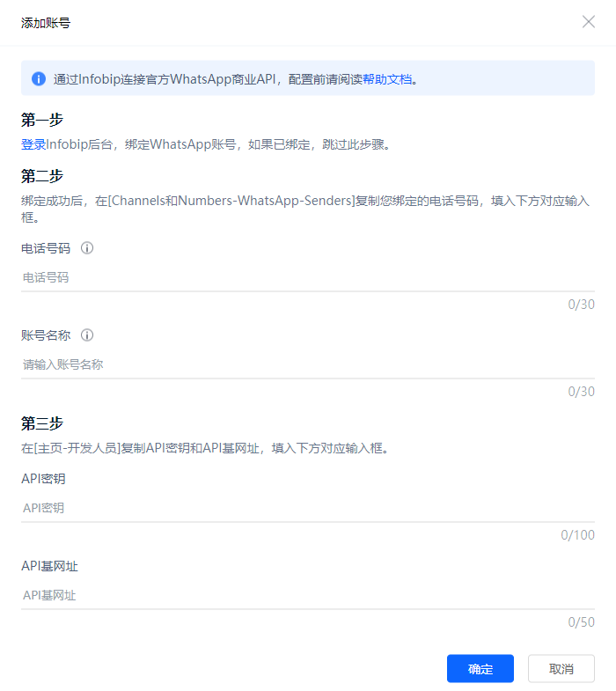Viewport: 616px width, 691px height.
Task: Select the 第三步 heading text
Action: click(x=42, y=423)
